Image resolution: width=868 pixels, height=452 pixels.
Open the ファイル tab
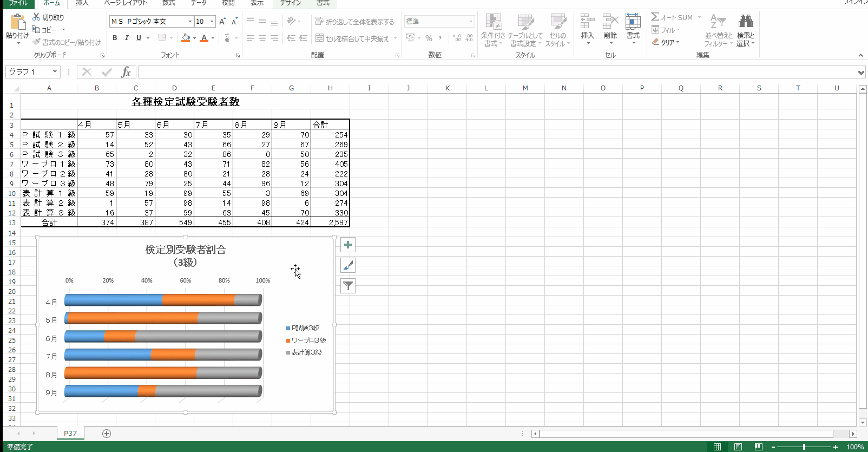click(x=18, y=3)
